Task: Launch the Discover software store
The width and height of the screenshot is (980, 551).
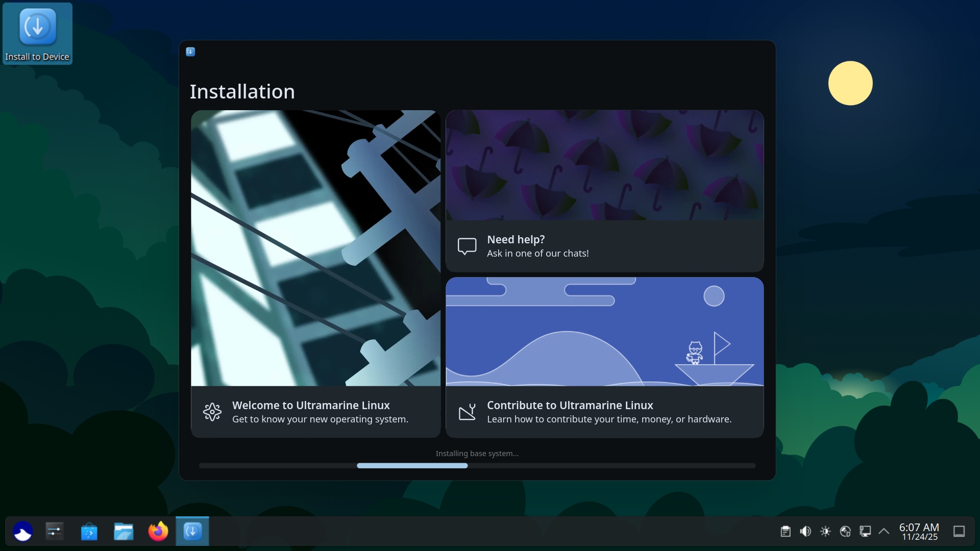Action: 89,532
